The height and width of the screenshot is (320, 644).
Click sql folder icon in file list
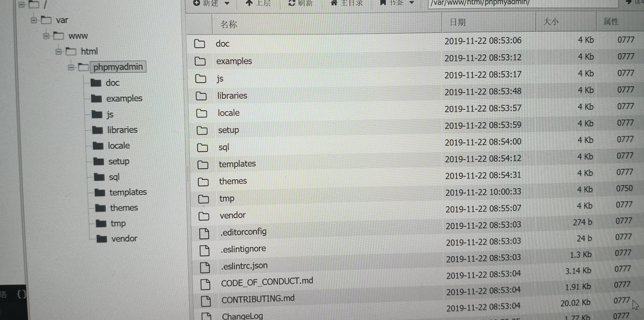tap(202, 148)
